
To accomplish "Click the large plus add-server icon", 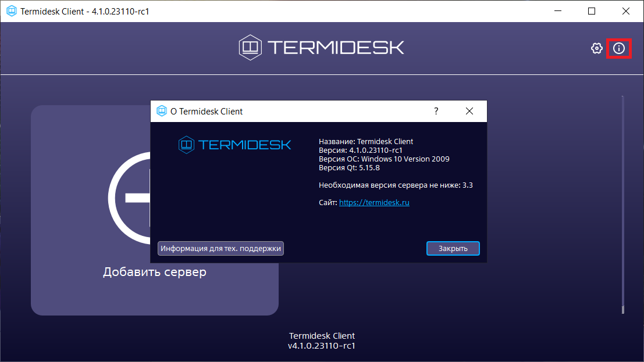I will 129,197.
